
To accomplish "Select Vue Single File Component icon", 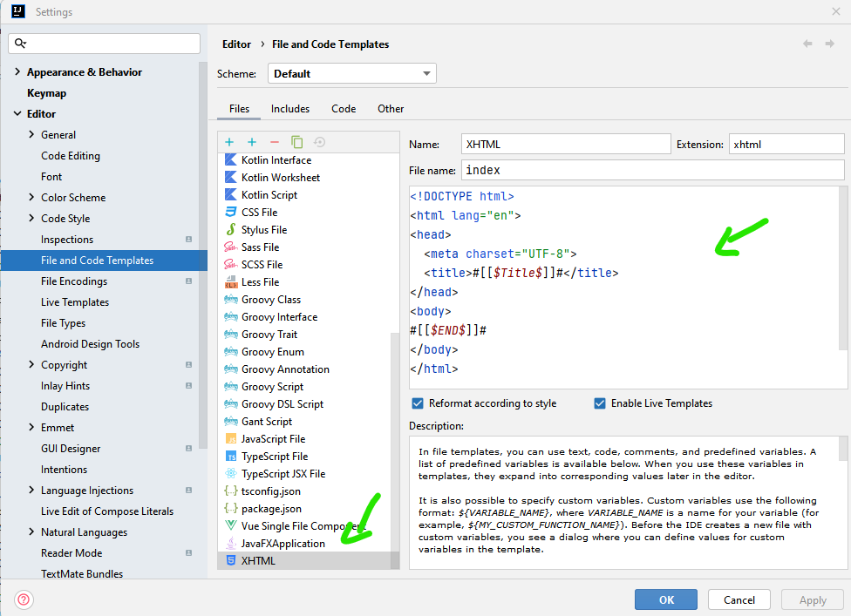I will coord(231,526).
